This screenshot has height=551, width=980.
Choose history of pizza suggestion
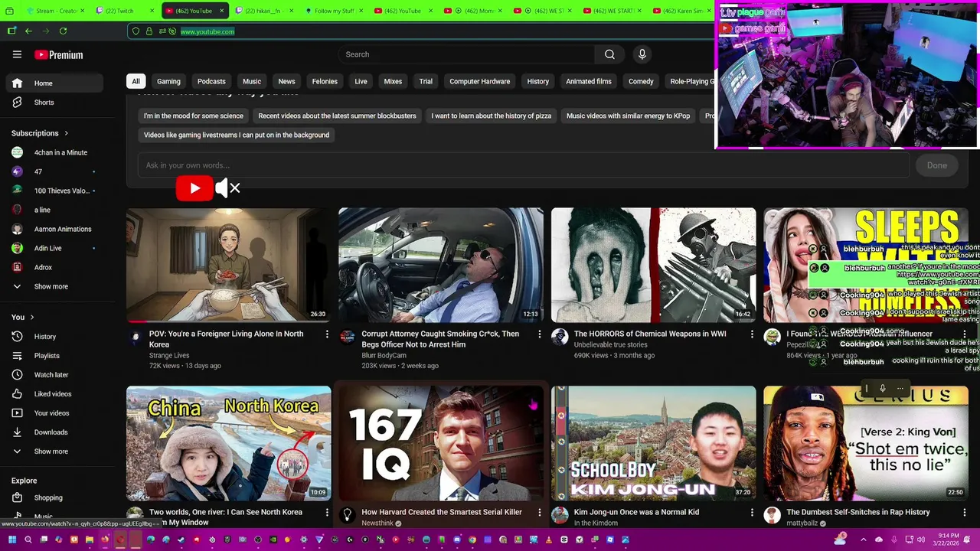[x=492, y=116]
